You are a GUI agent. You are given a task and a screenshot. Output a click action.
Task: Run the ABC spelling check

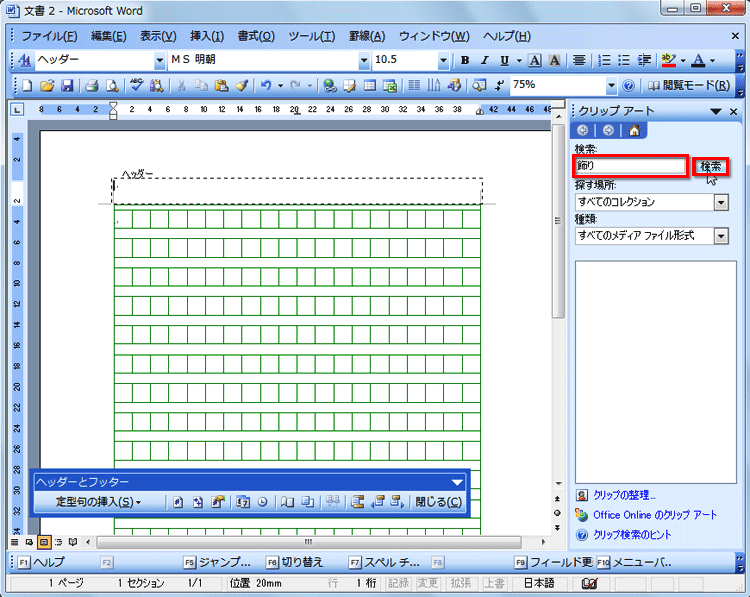coord(137,86)
